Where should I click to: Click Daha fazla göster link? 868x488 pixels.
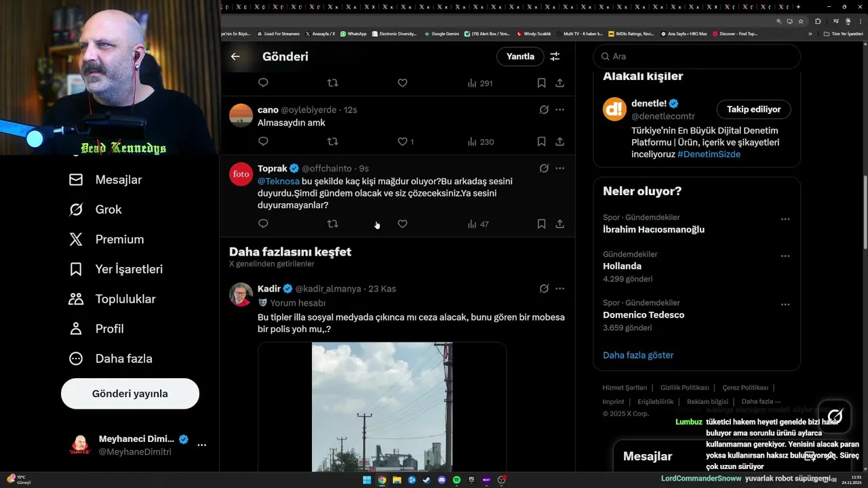click(x=638, y=355)
